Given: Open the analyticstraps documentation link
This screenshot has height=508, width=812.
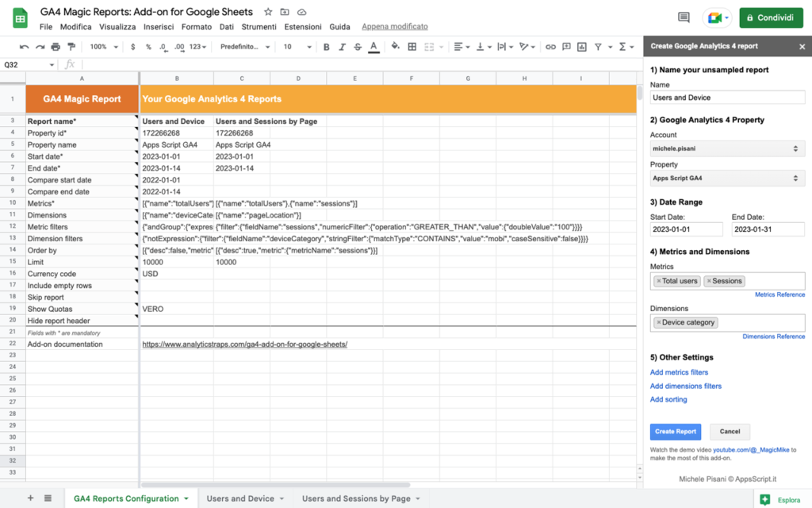Looking at the screenshot, I should point(245,344).
